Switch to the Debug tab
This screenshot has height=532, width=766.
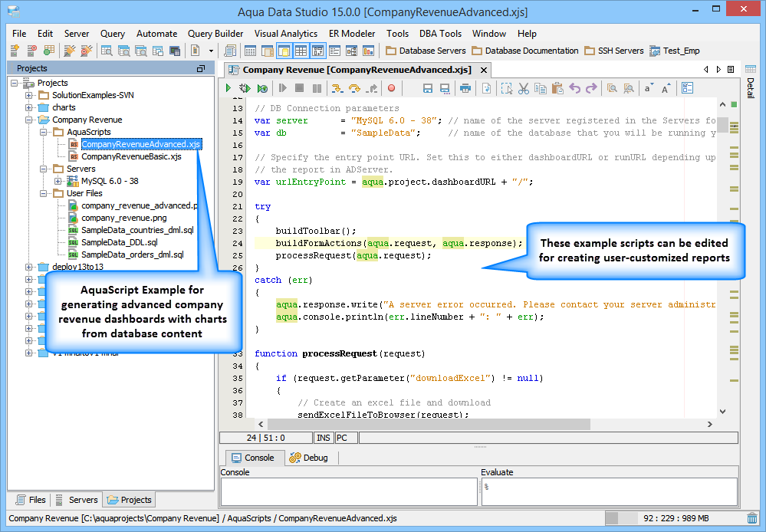pyautogui.click(x=308, y=458)
